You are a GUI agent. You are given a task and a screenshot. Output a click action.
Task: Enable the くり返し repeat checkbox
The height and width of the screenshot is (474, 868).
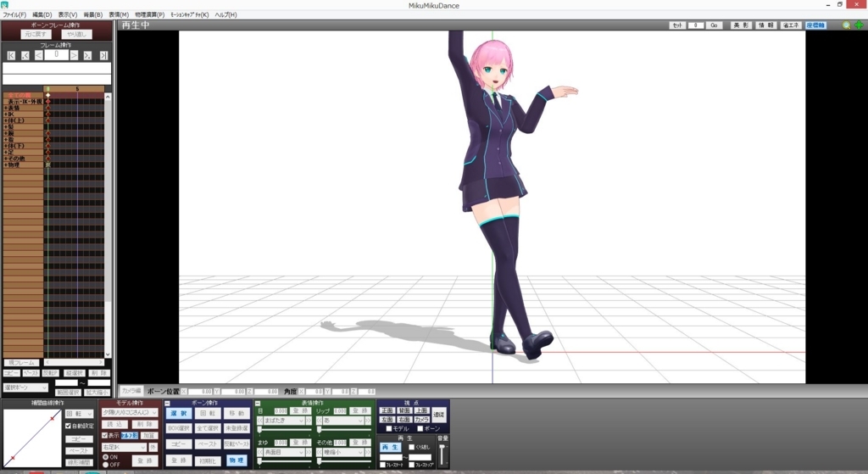pyautogui.click(x=411, y=447)
